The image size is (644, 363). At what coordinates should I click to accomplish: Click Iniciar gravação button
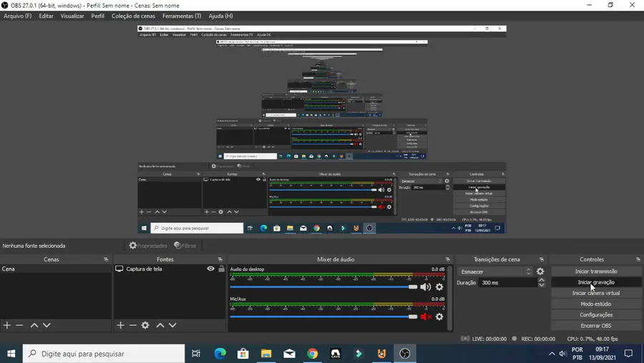[596, 282]
